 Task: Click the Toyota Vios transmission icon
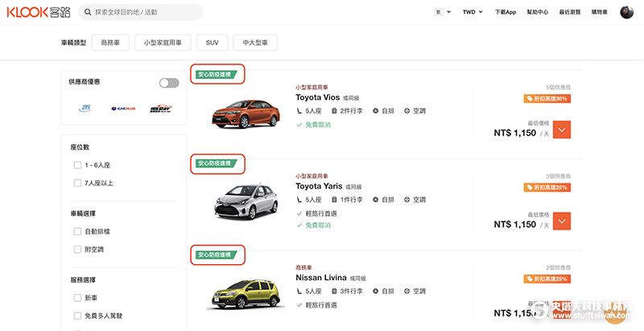pos(375,111)
